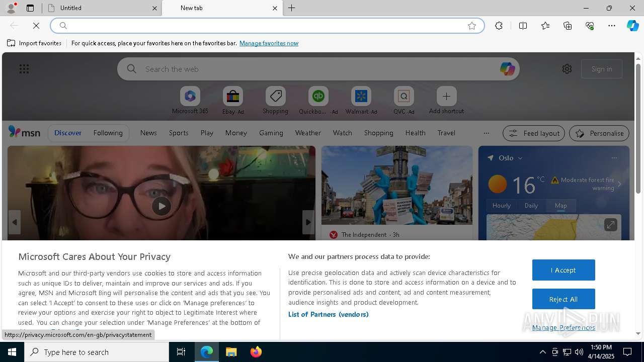Image resolution: width=644 pixels, height=362 pixels.
Task: Show more MSN categories ellipsis
Action: tap(486, 133)
